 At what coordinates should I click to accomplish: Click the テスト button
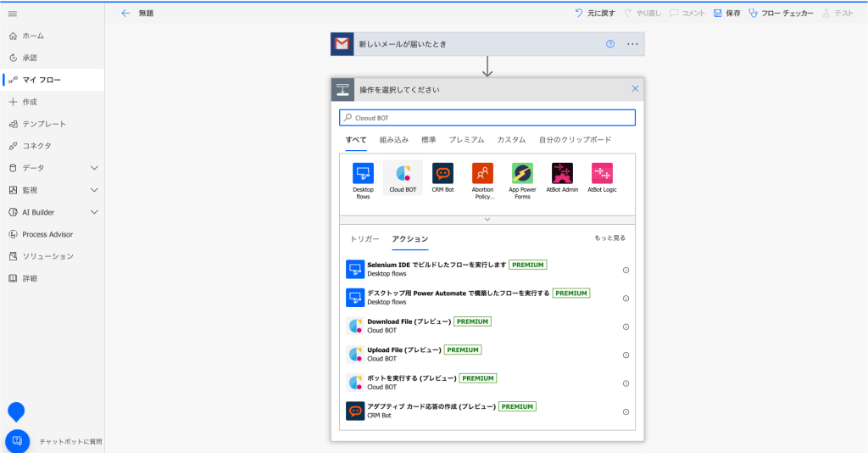(837, 14)
